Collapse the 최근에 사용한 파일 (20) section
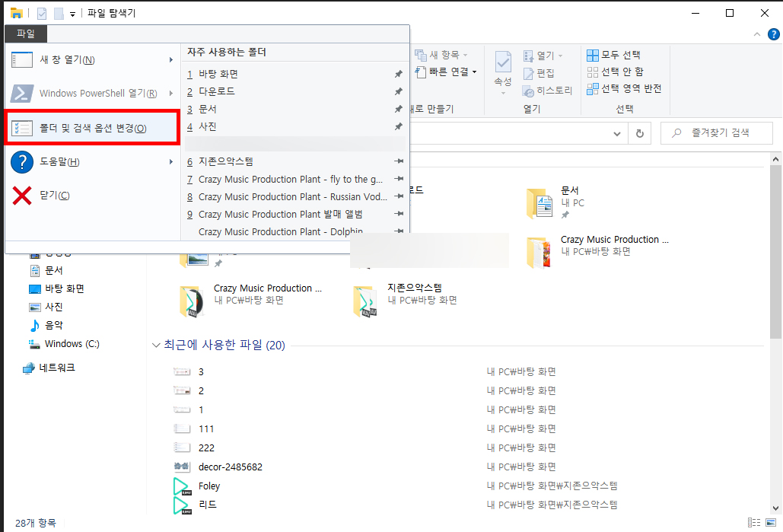This screenshot has width=783, height=532. (156, 346)
